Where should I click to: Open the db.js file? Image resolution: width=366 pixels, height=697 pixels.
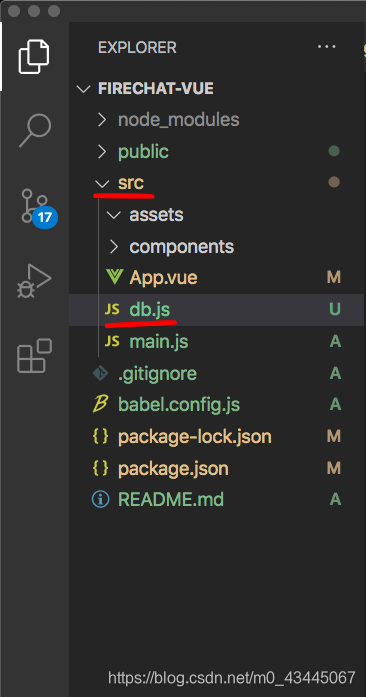(216, 309)
